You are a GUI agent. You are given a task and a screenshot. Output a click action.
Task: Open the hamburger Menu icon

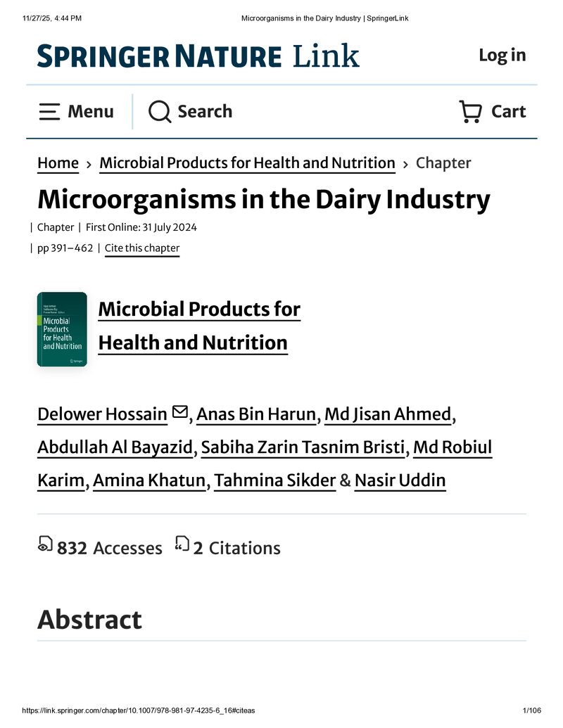49,112
